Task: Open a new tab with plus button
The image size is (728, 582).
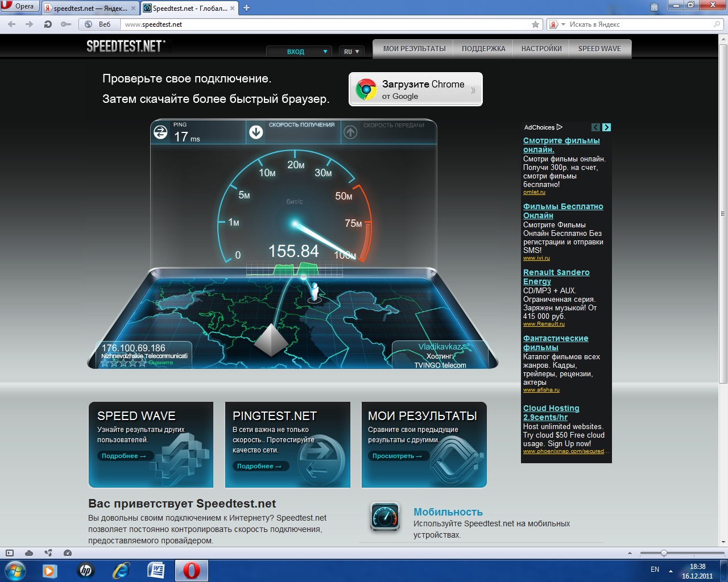Action: (x=246, y=8)
